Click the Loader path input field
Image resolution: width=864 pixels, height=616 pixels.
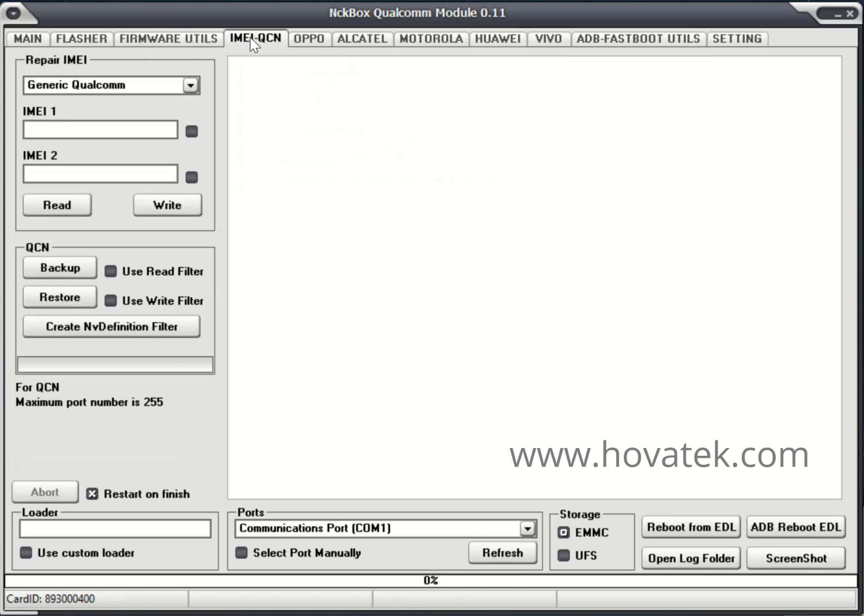pyautogui.click(x=115, y=529)
